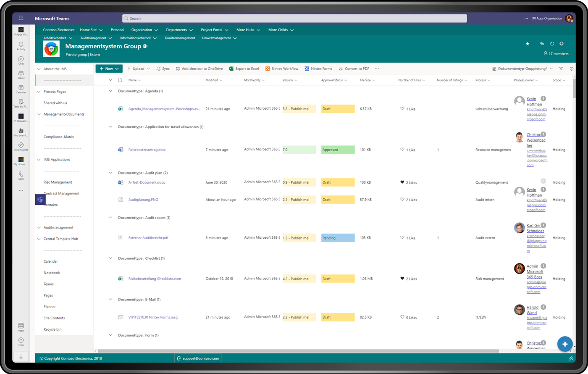Open Calls in the Teams rail
This screenshot has height=374, width=588.
(x=21, y=176)
